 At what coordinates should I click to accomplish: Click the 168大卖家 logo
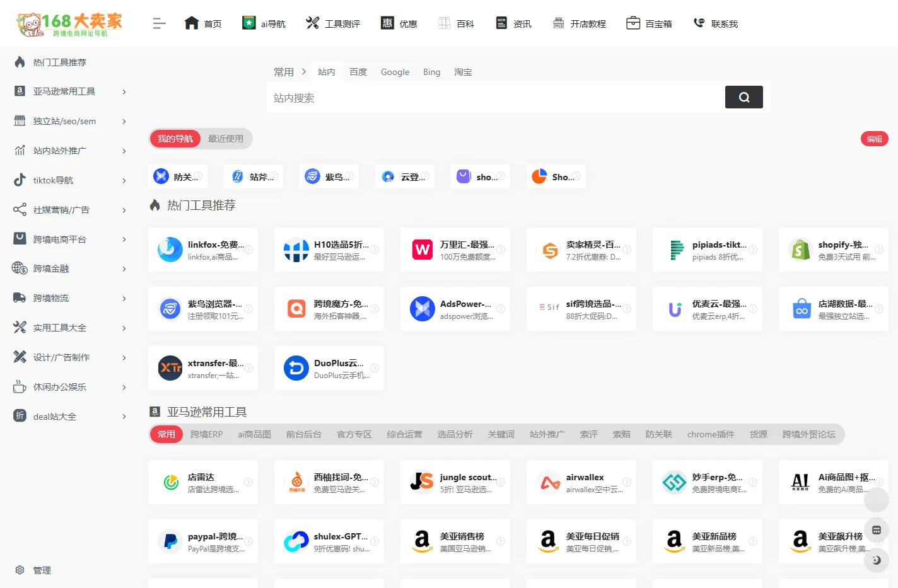point(69,24)
